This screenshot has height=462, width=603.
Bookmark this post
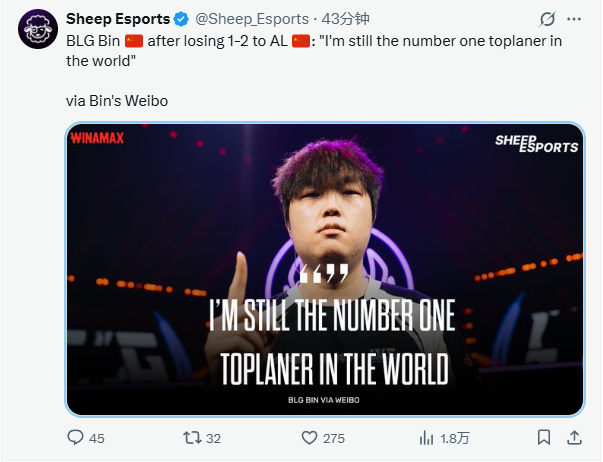click(543, 438)
